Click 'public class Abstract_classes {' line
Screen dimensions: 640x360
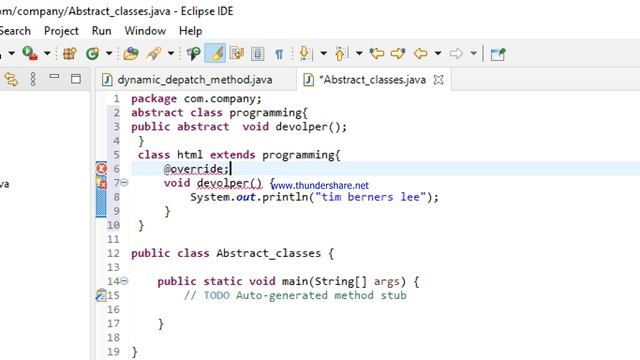pos(233,253)
